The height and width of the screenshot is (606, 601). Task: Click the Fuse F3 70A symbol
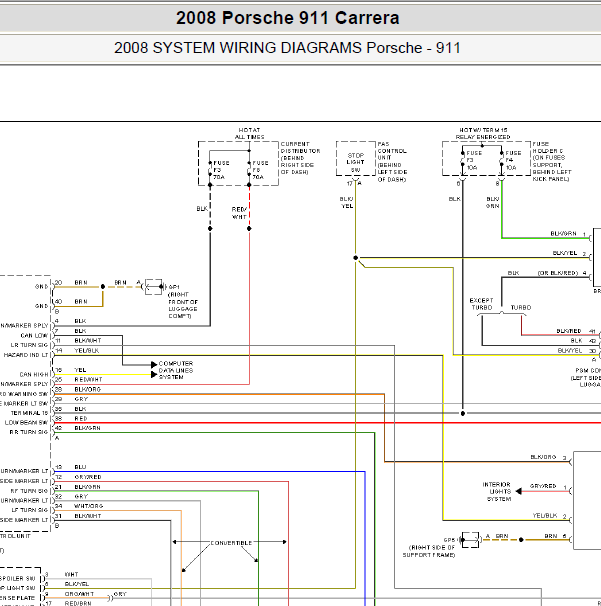pyautogui.click(x=210, y=170)
